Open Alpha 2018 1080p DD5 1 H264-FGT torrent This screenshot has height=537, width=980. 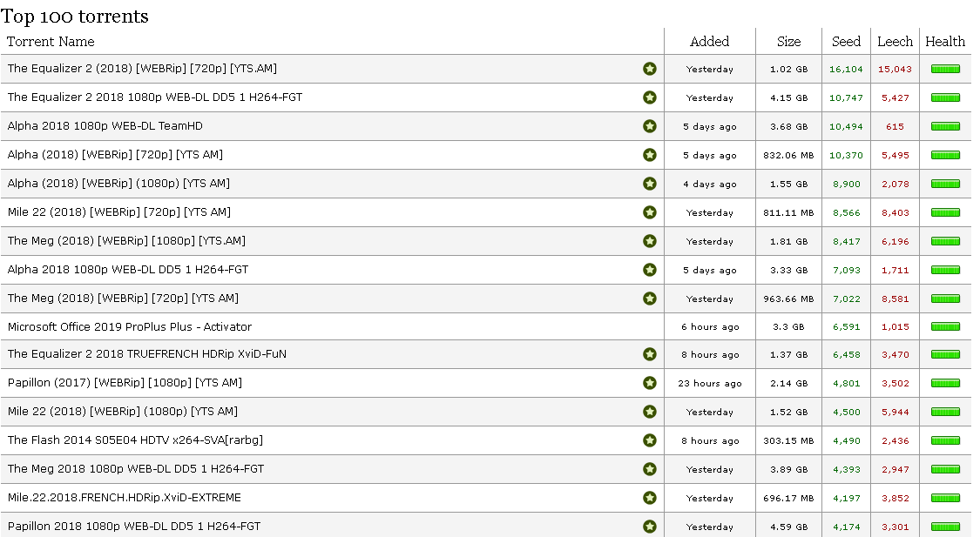(x=128, y=270)
